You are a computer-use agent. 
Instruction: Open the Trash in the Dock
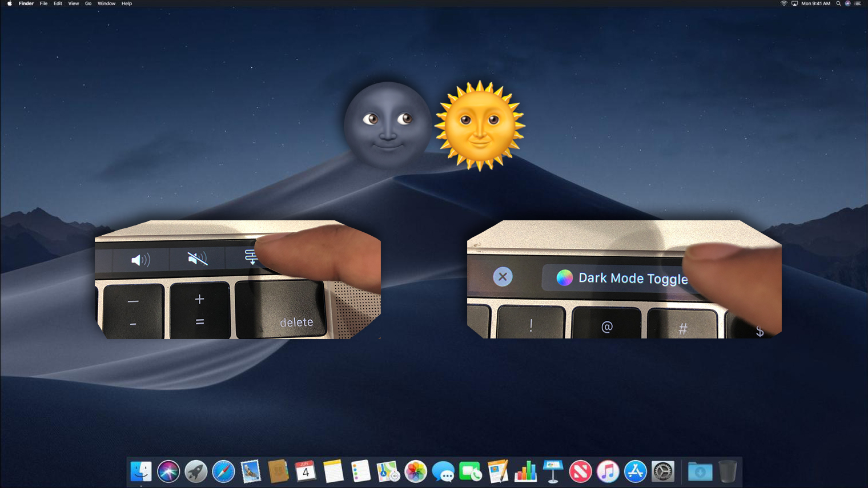point(728,472)
